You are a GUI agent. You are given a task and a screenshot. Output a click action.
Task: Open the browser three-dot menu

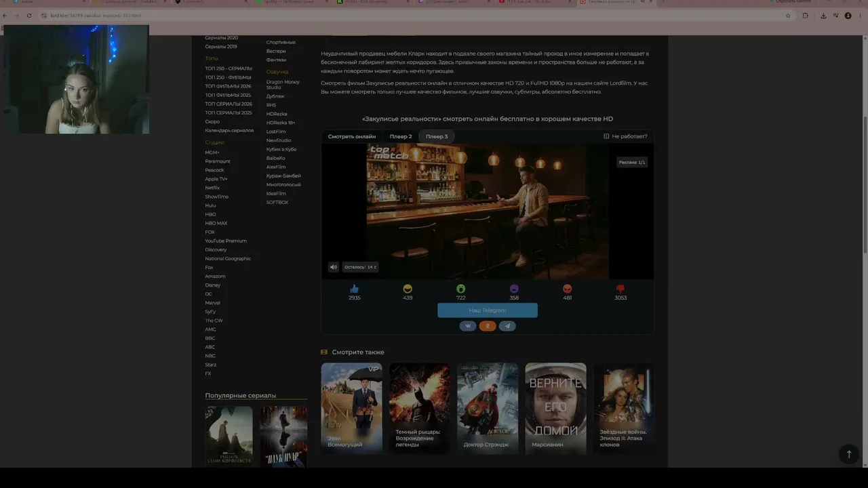click(x=861, y=16)
